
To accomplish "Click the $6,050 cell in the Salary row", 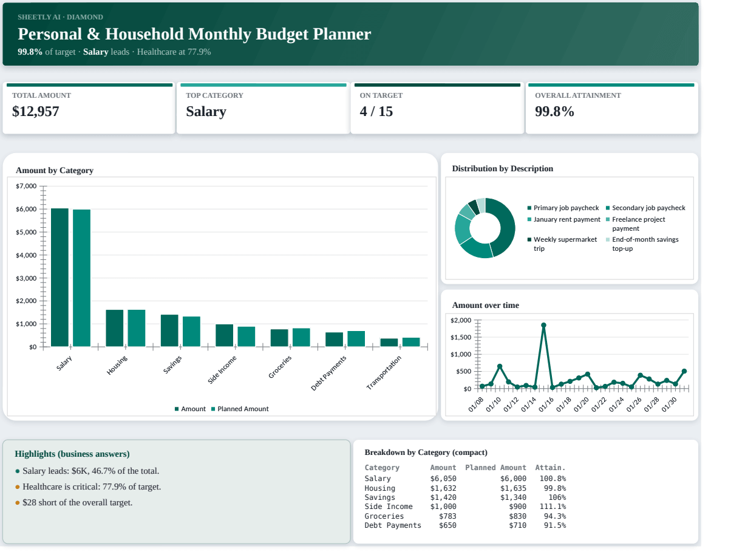I will click(x=443, y=479).
